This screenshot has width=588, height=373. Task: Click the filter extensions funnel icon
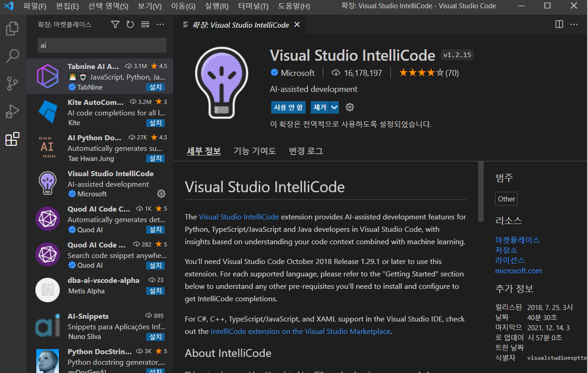115,24
